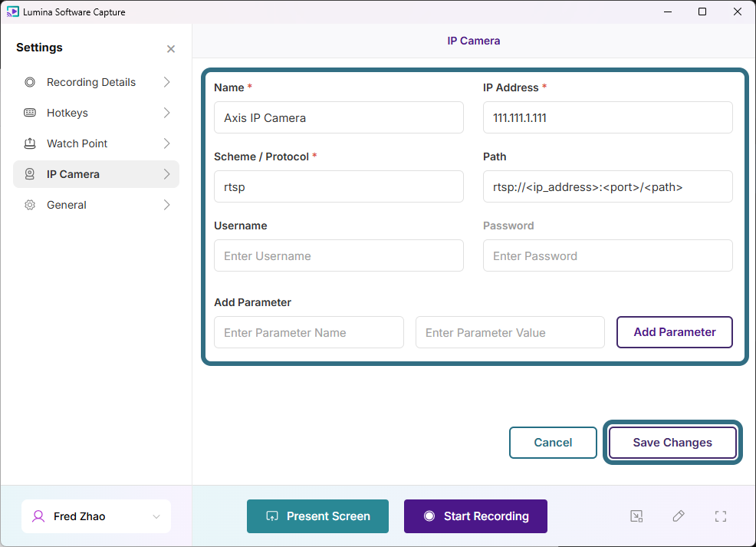Open Recording Details settings
Screen dimensions: 756x547
click(x=97, y=82)
